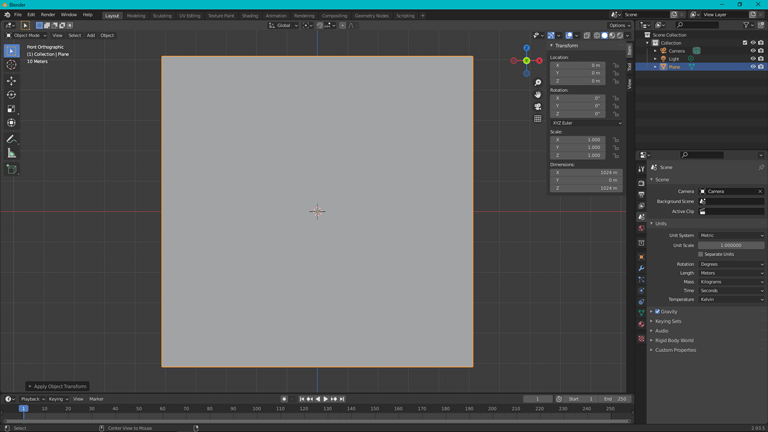This screenshot has height=432, width=768.
Task: Open the Render menu
Action: click(48, 15)
